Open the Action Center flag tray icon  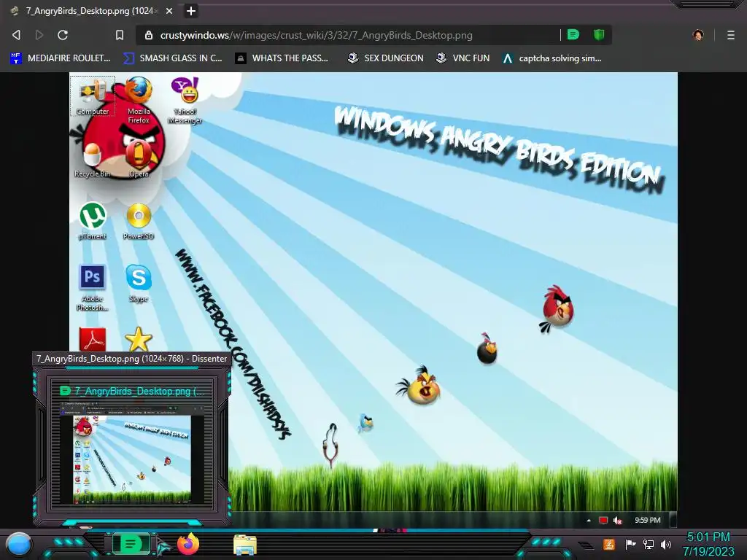[x=630, y=544]
